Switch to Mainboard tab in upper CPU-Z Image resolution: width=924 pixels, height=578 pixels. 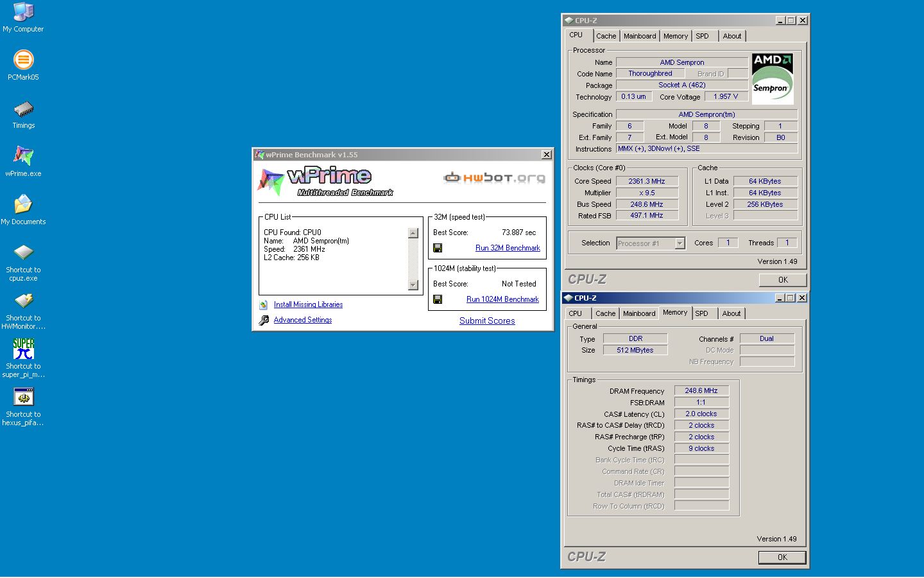640,36
